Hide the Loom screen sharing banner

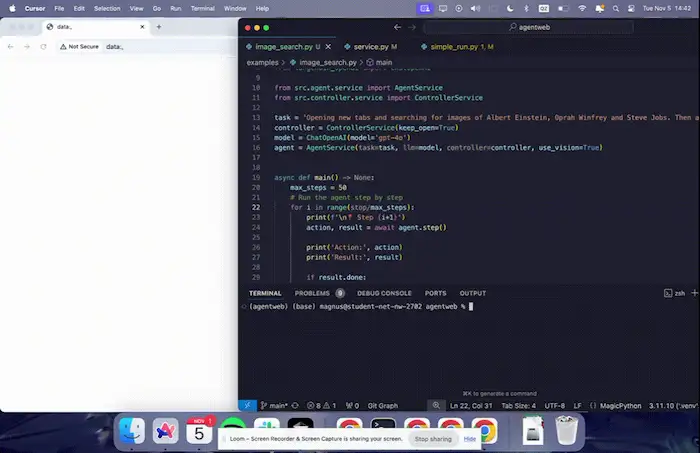[x=469, y=438]
